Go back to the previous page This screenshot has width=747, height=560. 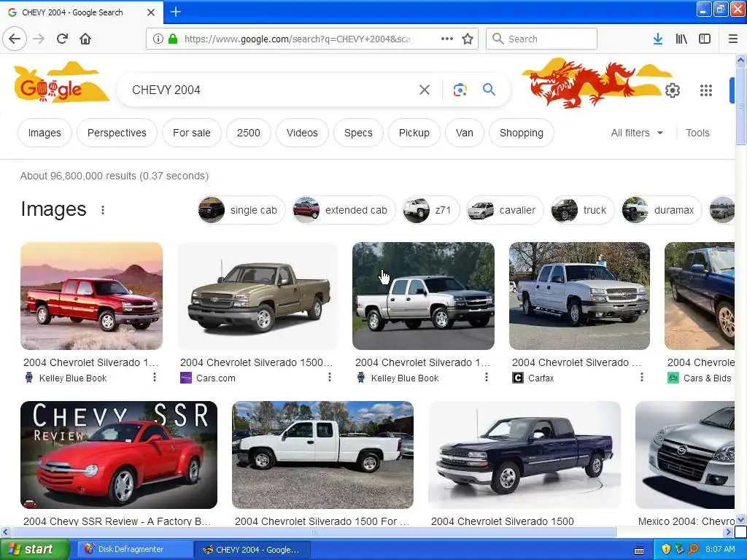coord(15,39)
